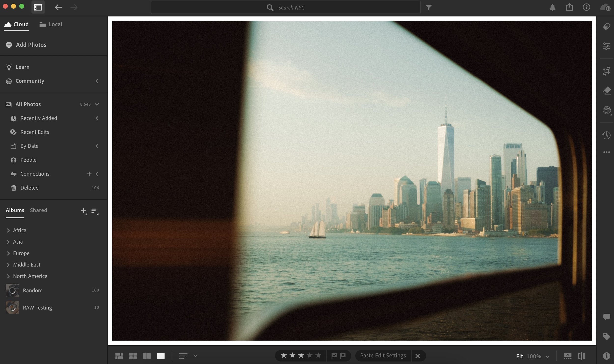Viewport: 614px width, 364px height.
Task: Expand the Middle East album folder
Action: tap(8, 265)
